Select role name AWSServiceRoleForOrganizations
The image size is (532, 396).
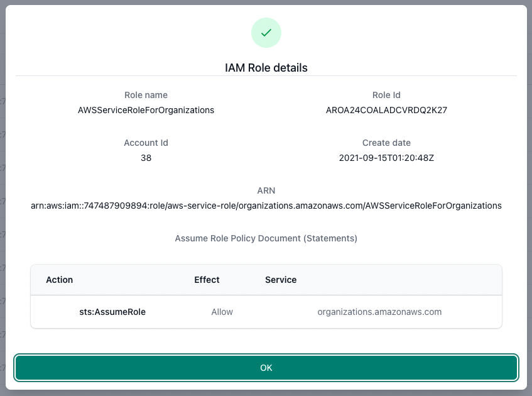146,110
